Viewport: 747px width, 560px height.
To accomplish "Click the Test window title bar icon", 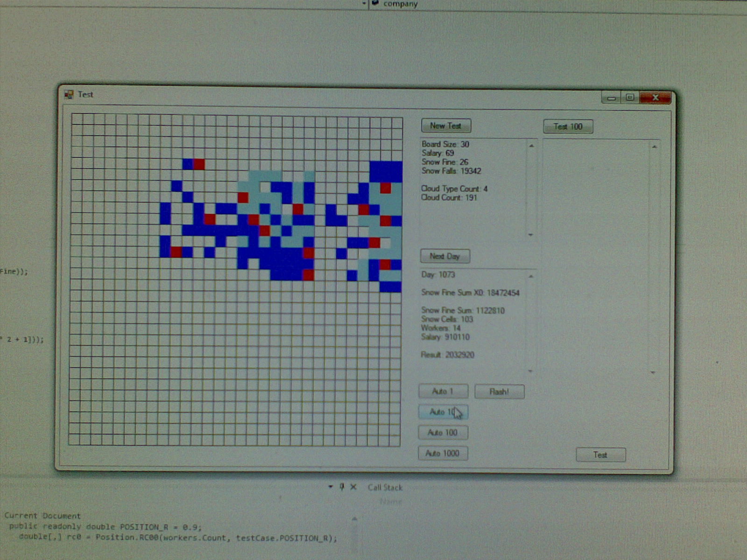I will pos(69,94).
